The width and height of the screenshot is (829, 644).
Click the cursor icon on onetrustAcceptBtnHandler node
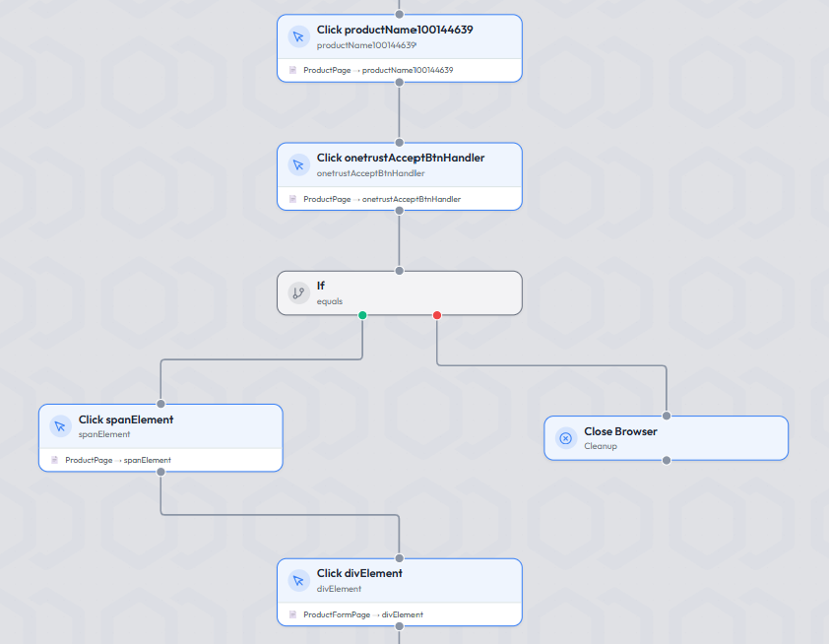click(298, 165)
